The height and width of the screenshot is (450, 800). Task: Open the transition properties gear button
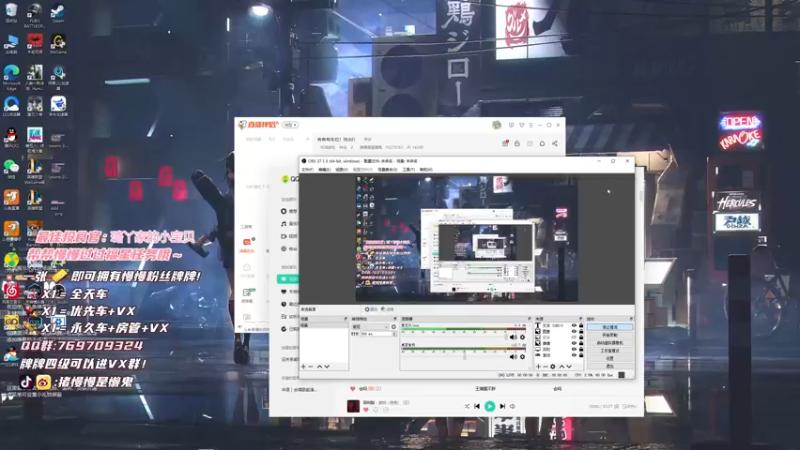coord(393,327)
